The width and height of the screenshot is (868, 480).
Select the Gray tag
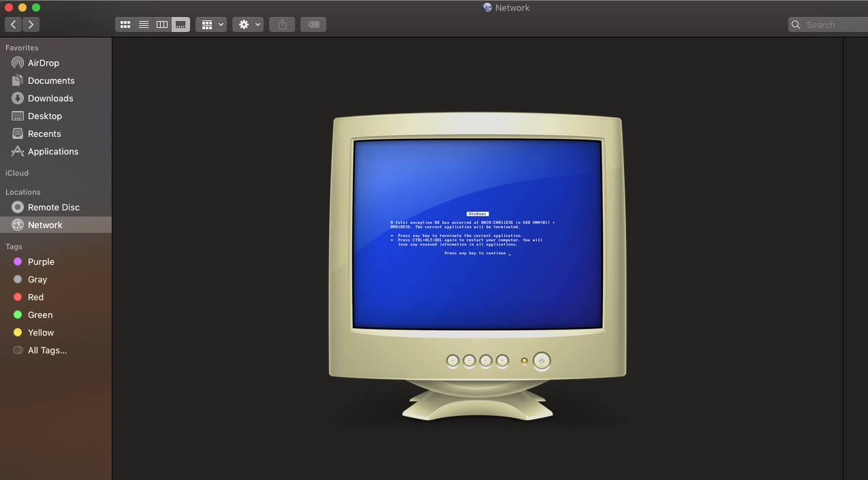coord(56,279)
